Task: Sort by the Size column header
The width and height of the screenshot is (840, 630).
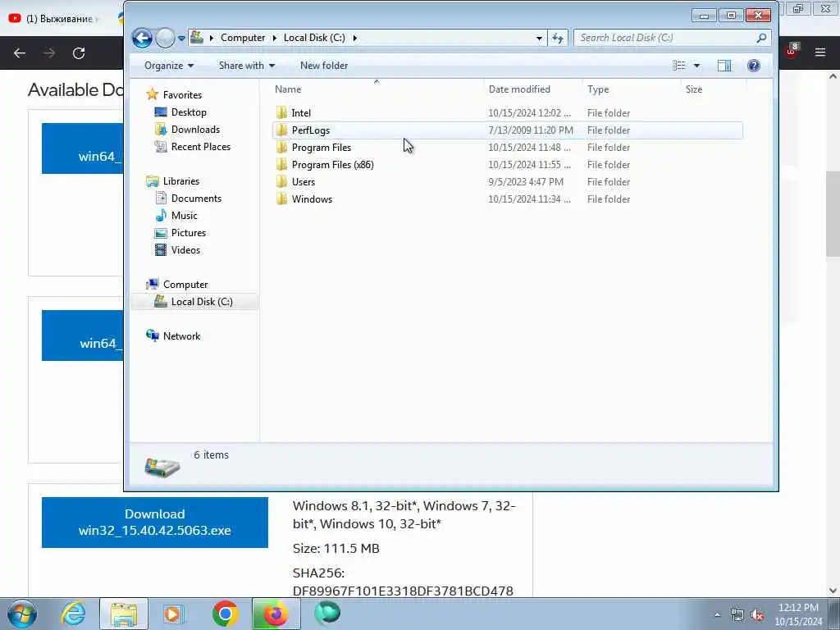Action: (713, 89)
